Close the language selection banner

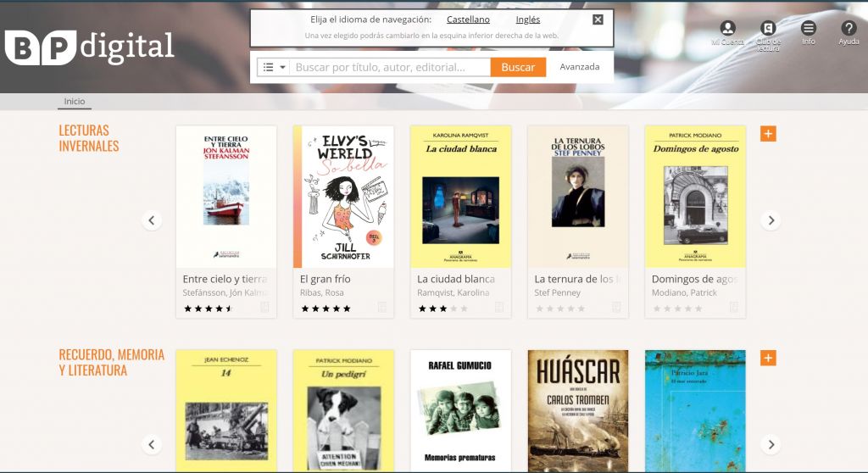(x=598, y=19)
